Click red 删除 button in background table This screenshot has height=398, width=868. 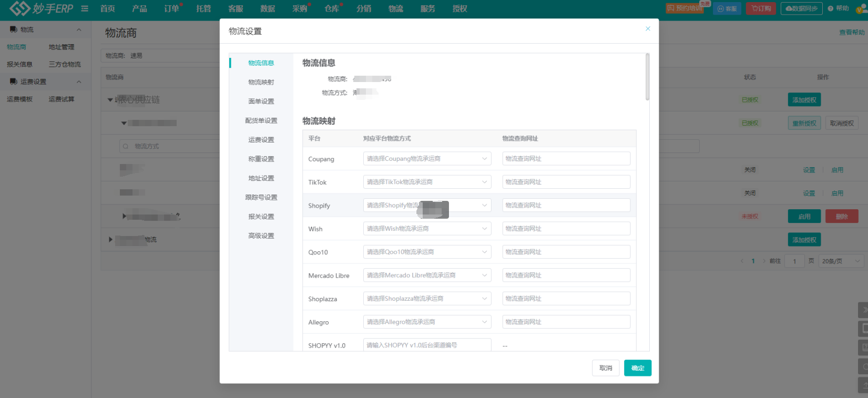(842, 216)
